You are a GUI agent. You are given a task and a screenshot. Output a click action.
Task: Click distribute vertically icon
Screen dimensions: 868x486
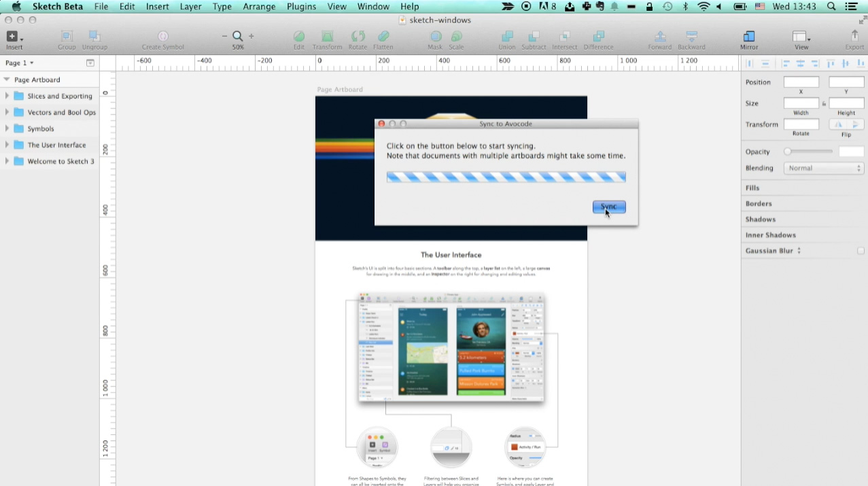pos(765,63)
